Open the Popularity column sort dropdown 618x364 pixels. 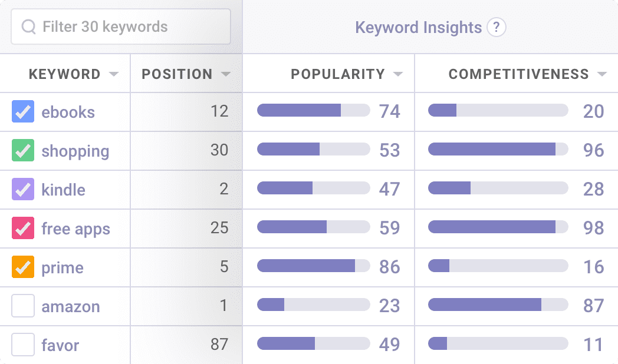point(398,74)
